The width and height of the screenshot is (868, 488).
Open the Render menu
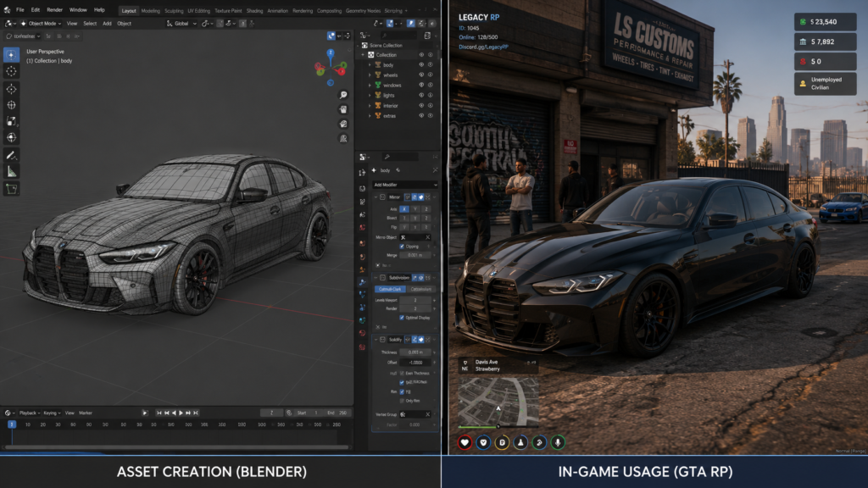pos(55,10)
